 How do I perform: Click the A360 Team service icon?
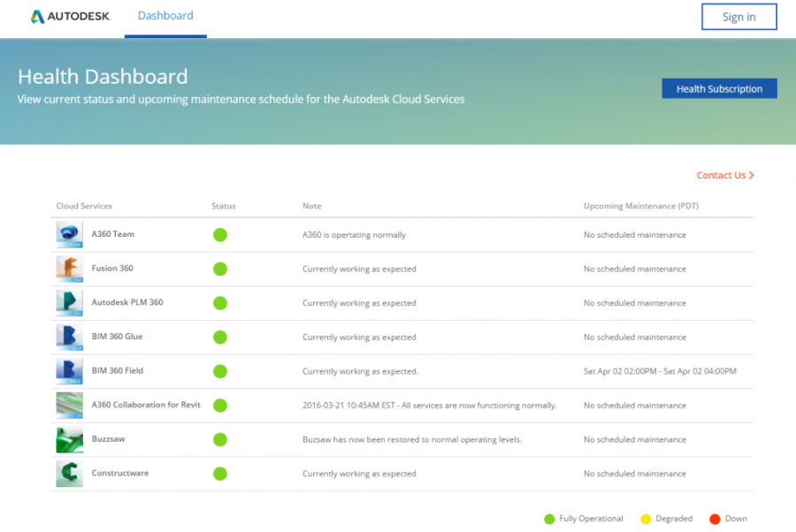click(x=69, y=234)
